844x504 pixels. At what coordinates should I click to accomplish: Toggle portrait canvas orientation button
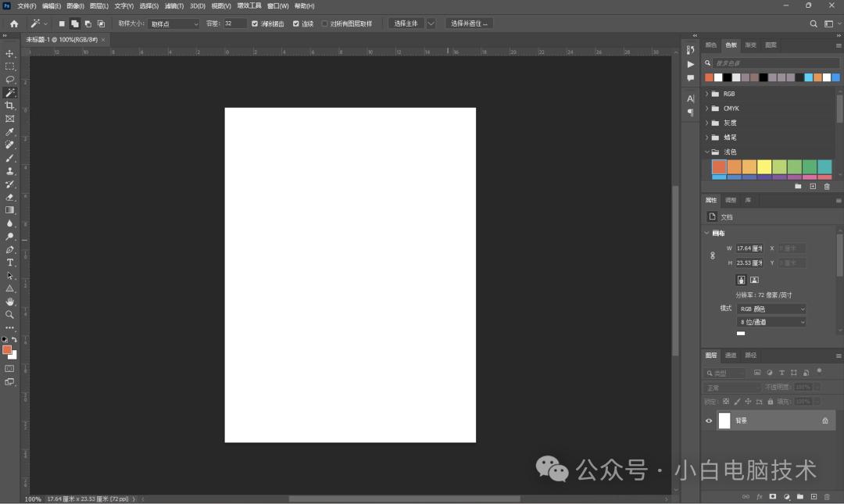pos(741,280)
